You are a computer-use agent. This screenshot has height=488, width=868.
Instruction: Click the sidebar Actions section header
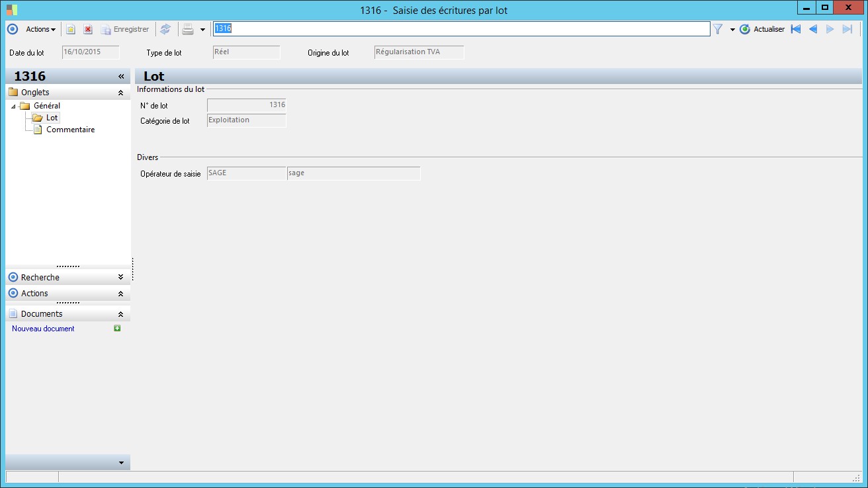click(x=67, y=294)
